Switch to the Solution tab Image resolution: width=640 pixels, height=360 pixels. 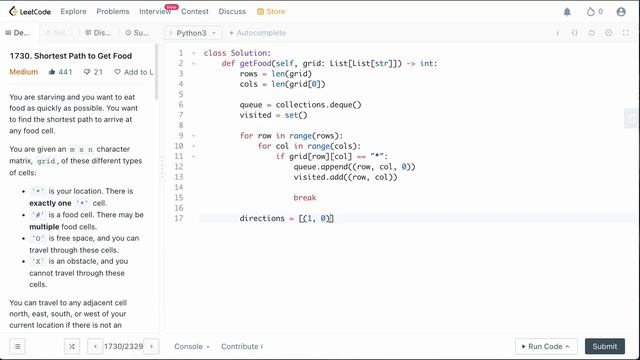point(57,33)
